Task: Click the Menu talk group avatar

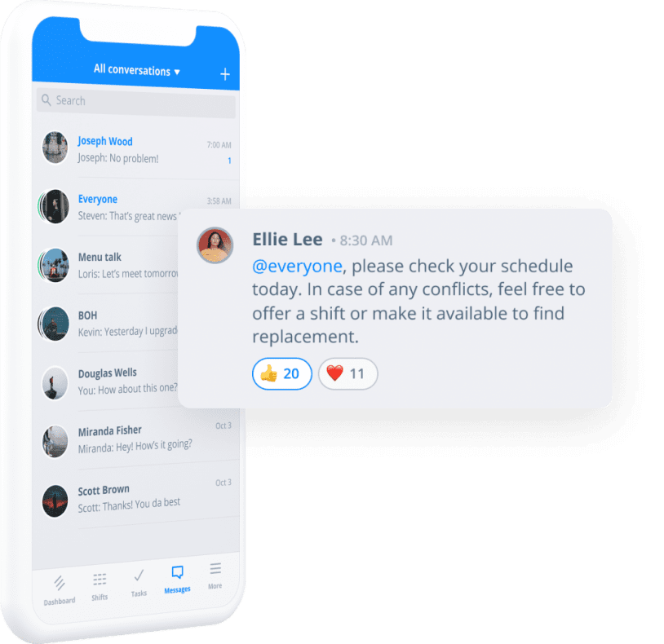Action: tap(54, 265)
